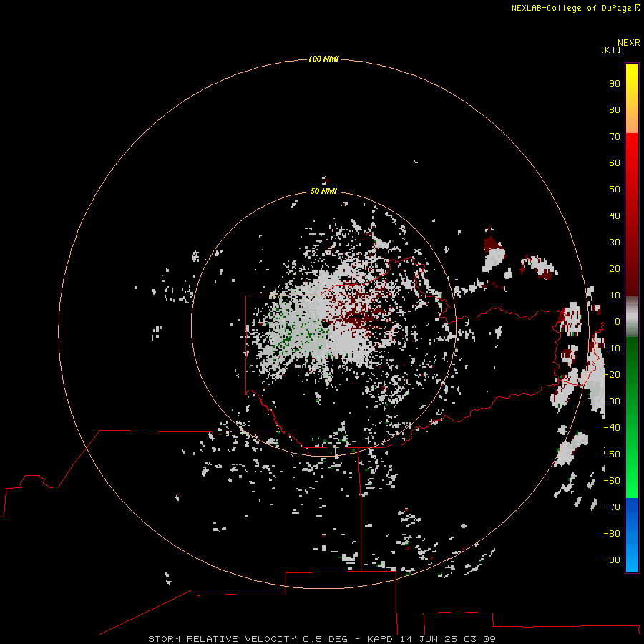The width and height of the screenshot is (644, 644).
Task: Click the -10 knot scale label
Action: click(x=612, y=348)
